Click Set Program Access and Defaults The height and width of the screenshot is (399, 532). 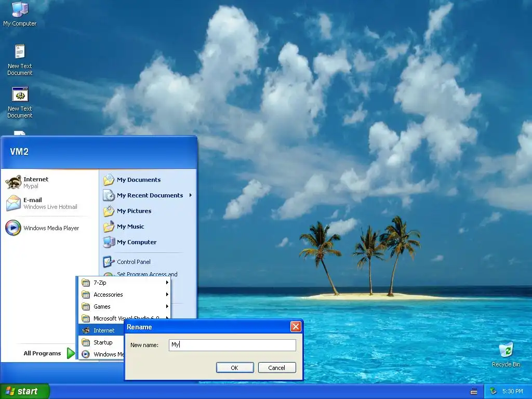147,274
